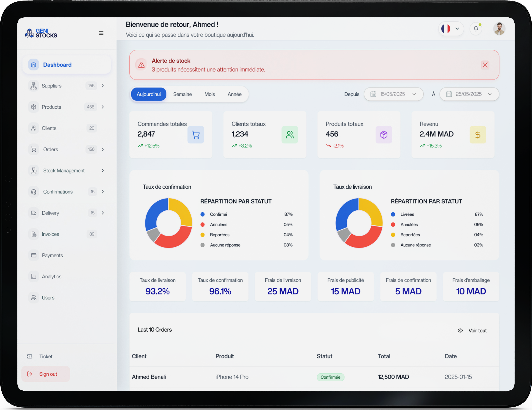
Task: Open Orders via the cart icon
Action: (x=33, y=149)
